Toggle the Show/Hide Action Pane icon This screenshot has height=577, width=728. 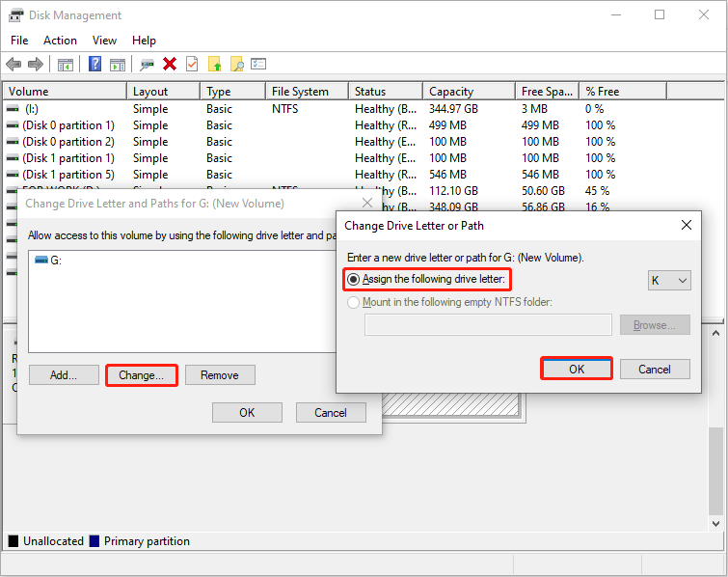point(118,64)
